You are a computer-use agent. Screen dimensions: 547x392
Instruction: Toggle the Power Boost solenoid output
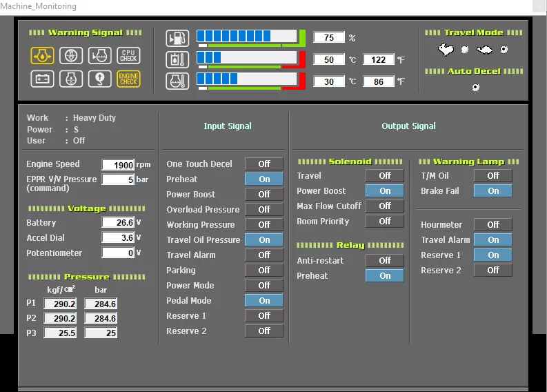[385, 191]
